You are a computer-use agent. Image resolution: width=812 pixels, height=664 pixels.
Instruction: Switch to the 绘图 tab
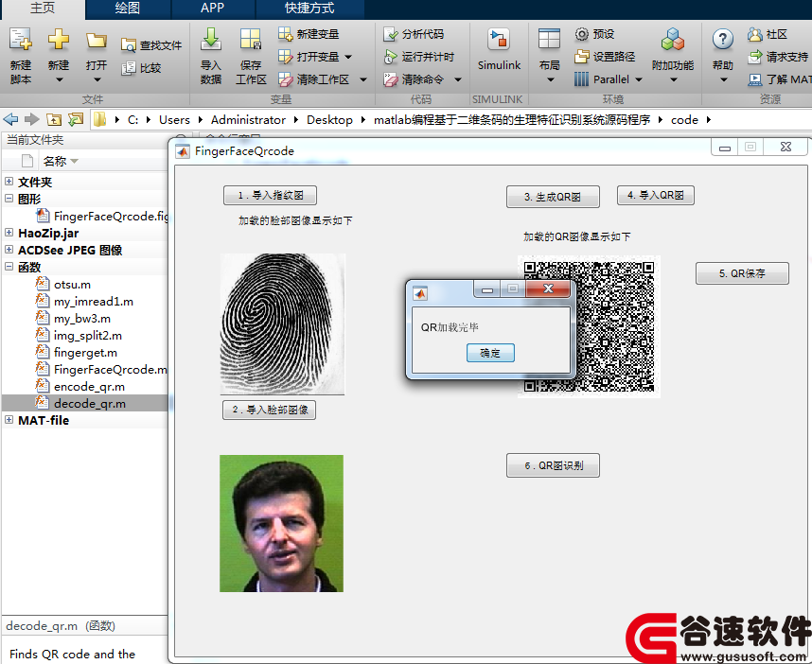(x=128, y=9)
